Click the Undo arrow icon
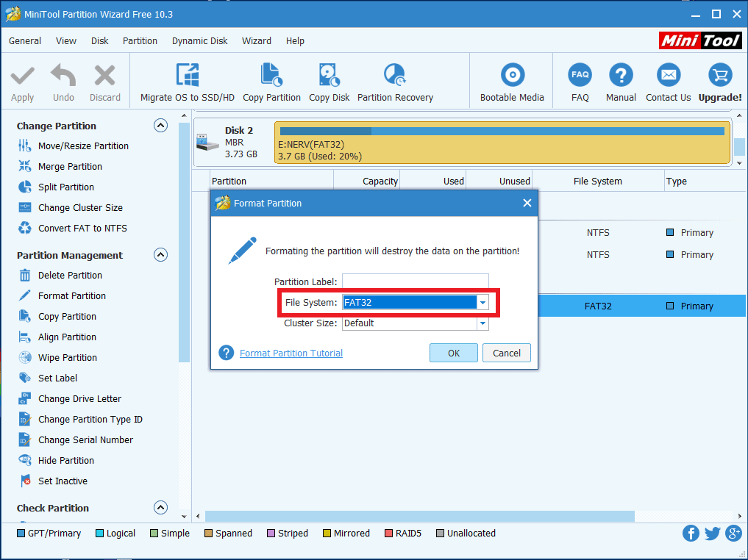 [63, 76]
